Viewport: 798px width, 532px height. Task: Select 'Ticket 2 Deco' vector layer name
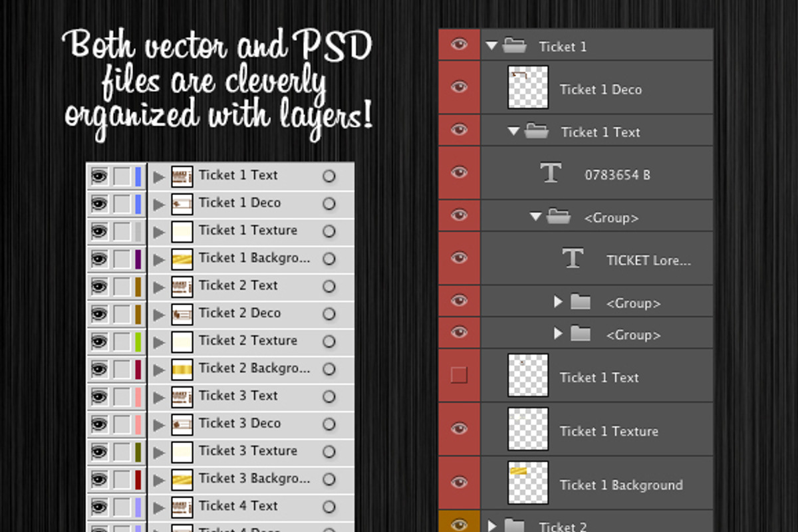point(239,313)
